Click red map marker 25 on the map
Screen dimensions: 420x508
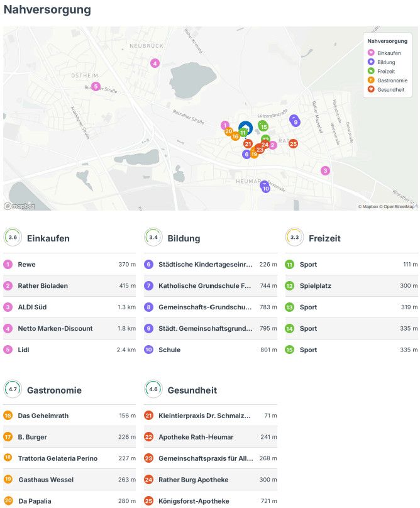point(293,143)
